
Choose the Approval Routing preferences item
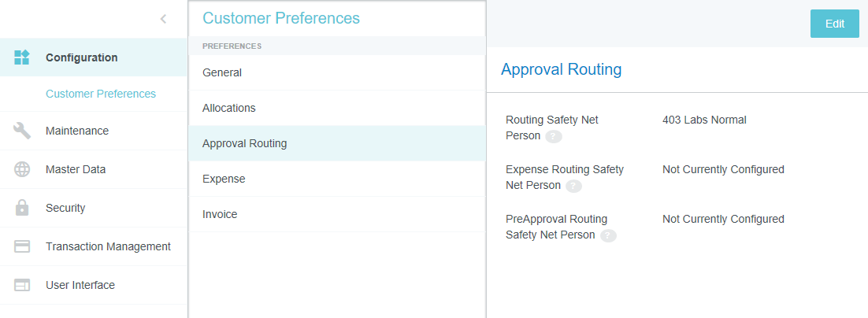click(245, 143)
